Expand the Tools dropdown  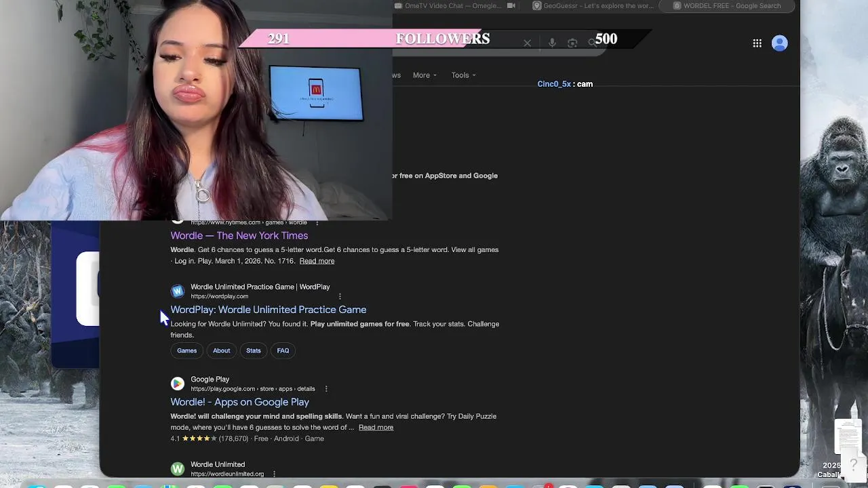(x=464, y=75)
